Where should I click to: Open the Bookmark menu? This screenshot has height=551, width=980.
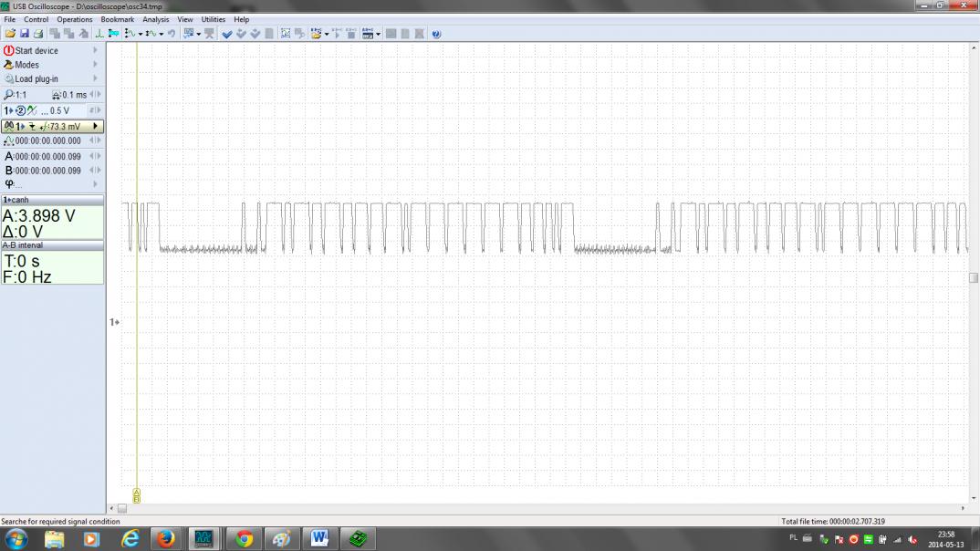(x=118, y=19)
